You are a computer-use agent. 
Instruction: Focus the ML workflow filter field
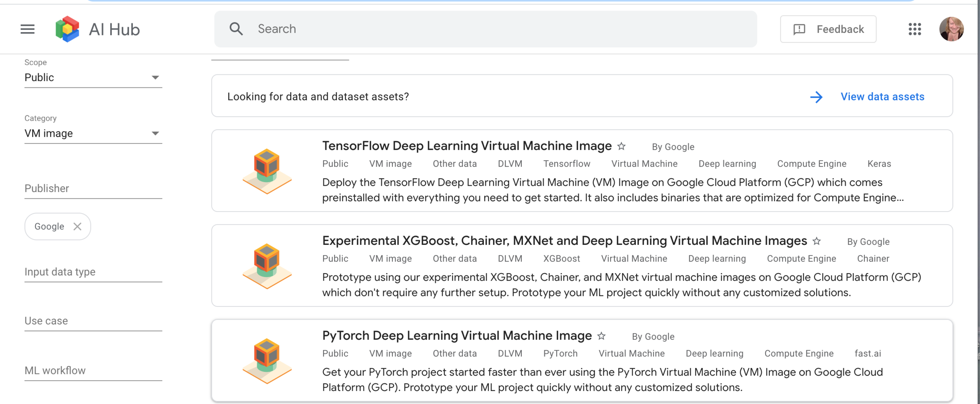[93, 371]
